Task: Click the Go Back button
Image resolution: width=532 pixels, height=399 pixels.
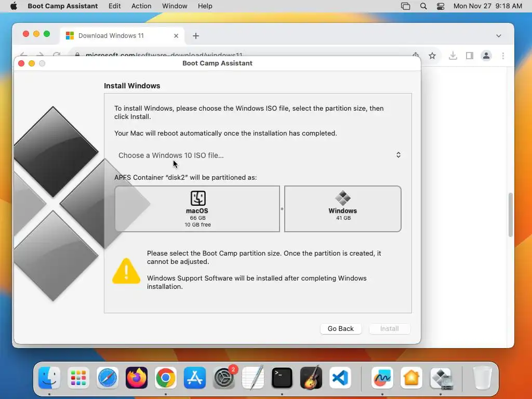Action: click(341, 328)
